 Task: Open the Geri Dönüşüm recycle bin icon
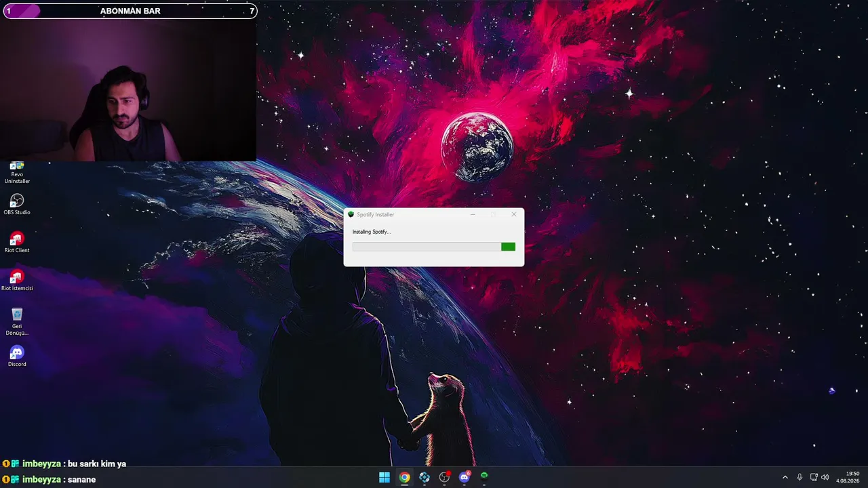(17, 321)
